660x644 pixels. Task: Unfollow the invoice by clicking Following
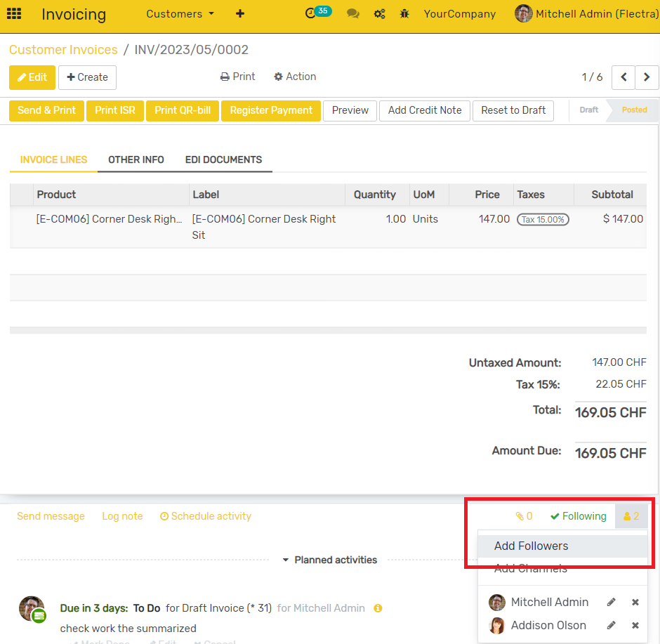pyautogui.click(x=578, y=515)
